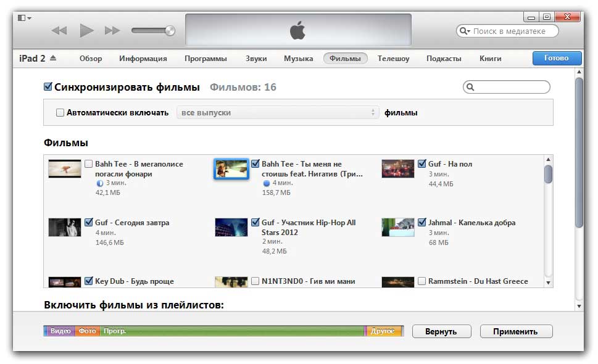Click the Apple logo in the status display

click(297, 30)
